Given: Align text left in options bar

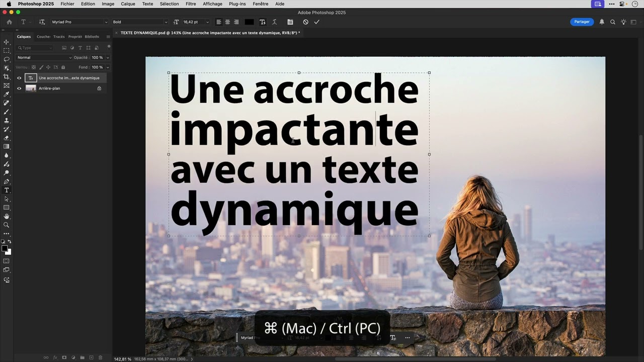Looking at the screenshot, I should point(218,22).
